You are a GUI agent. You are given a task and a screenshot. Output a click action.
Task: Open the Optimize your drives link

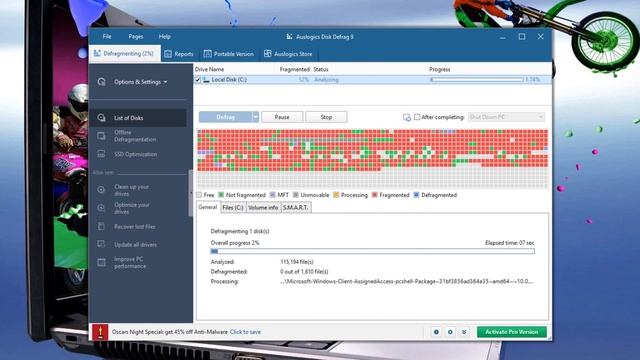[x=131, y=208]
